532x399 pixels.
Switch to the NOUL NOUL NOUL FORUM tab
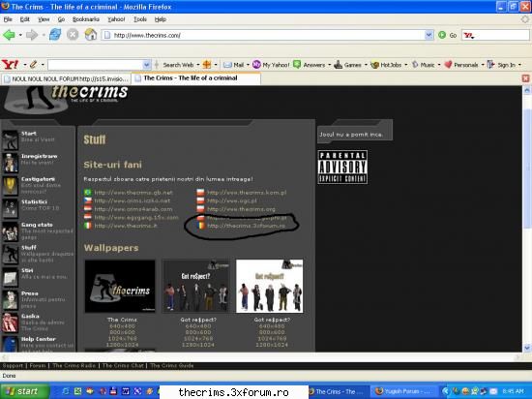[x=66, y=78]
